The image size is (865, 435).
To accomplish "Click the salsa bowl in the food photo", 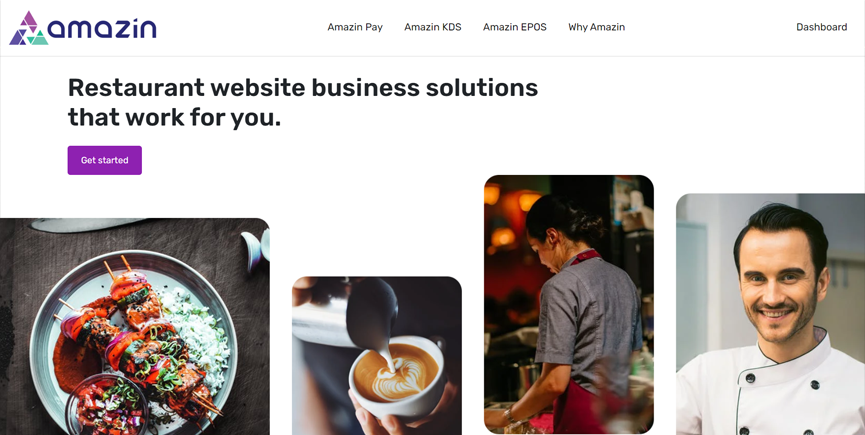I will 107,405.
